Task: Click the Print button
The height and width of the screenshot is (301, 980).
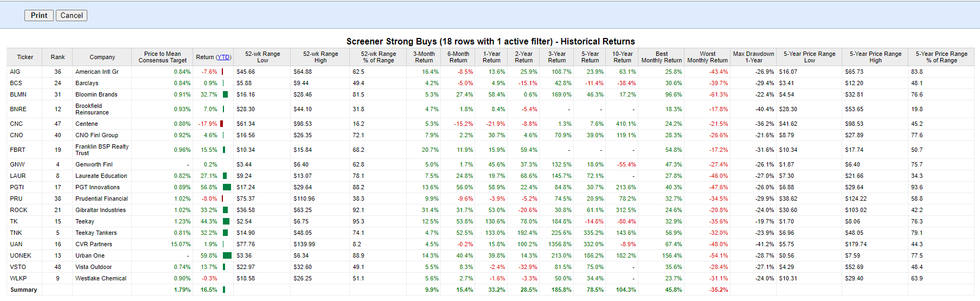Action: (39, 15)
